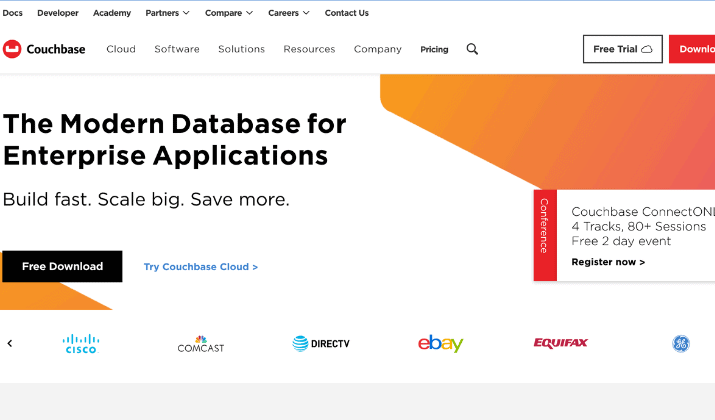Click the eBay customer logo
This screenshot has width=715, height=420.
(440, 343)
